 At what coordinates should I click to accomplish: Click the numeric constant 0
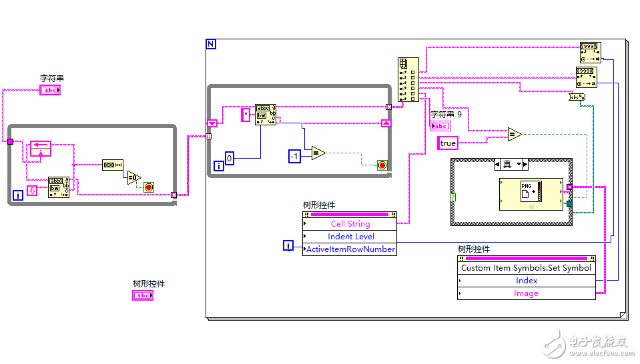230,158
